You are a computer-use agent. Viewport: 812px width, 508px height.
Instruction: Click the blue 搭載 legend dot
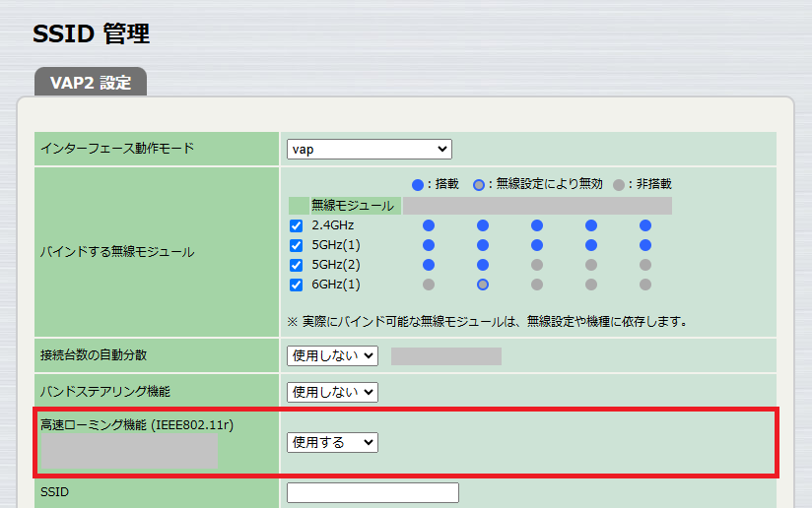point(418,185)
